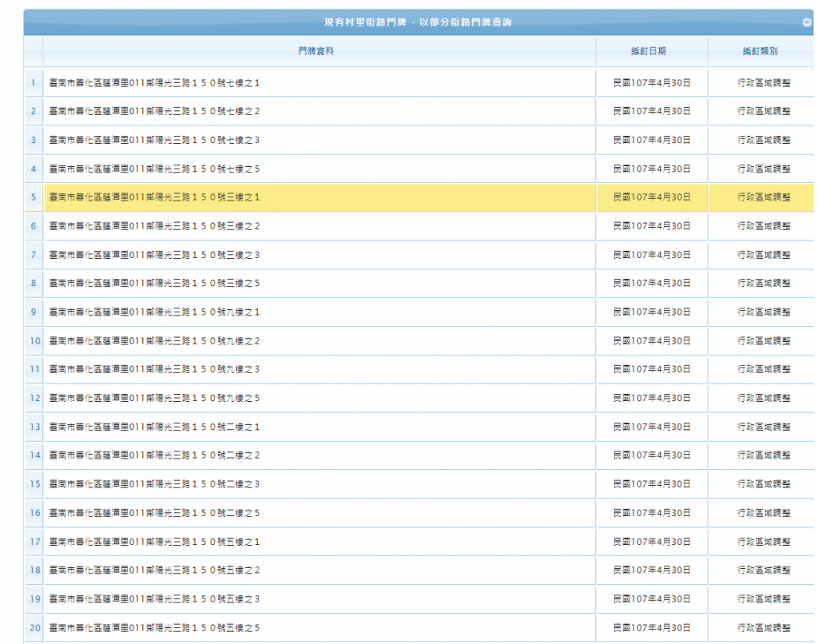Click 民國107年4月30日 date in row 8
This screenshot has height=644, width=818.
click(652, 284)
